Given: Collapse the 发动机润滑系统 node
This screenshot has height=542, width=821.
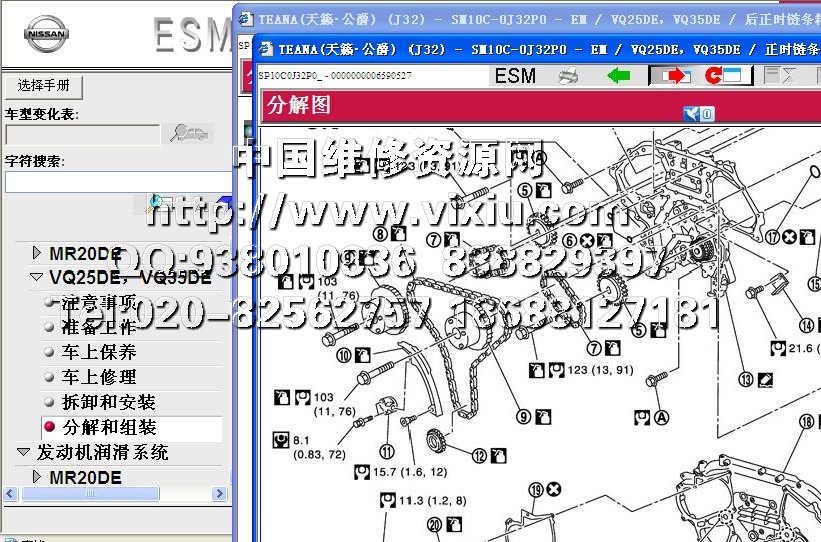Looking at the screenshot, I should (24, 451).
